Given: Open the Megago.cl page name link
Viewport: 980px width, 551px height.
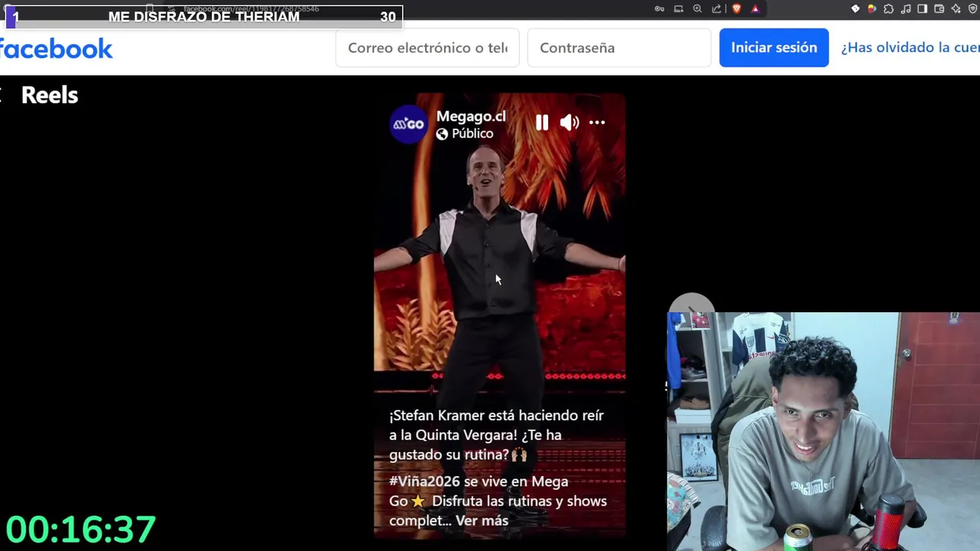Looking at the screenshot, I should (471, 116).
